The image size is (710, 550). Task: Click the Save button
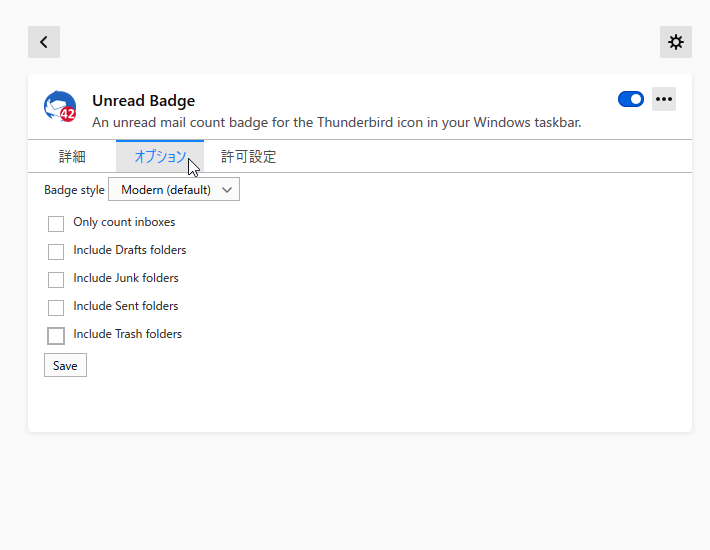65,365
